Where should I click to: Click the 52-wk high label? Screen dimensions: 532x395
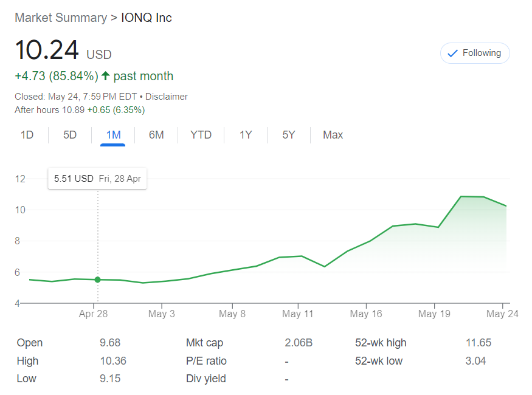[x=381, y=343]
